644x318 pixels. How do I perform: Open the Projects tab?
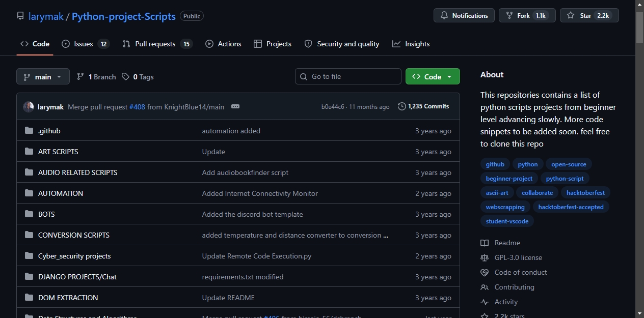[273, 44]
